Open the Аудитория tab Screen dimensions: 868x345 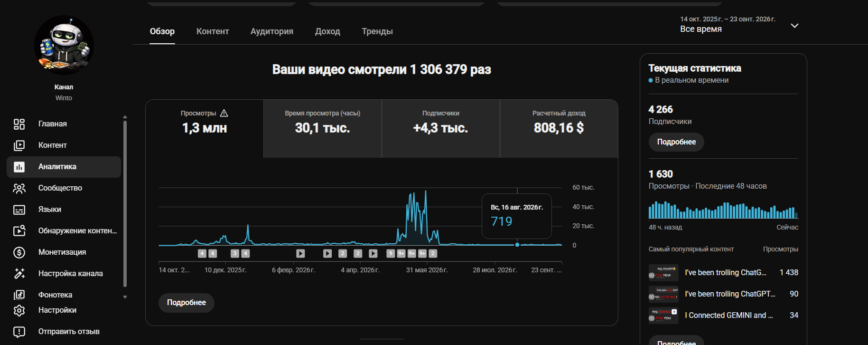[272, 31]
